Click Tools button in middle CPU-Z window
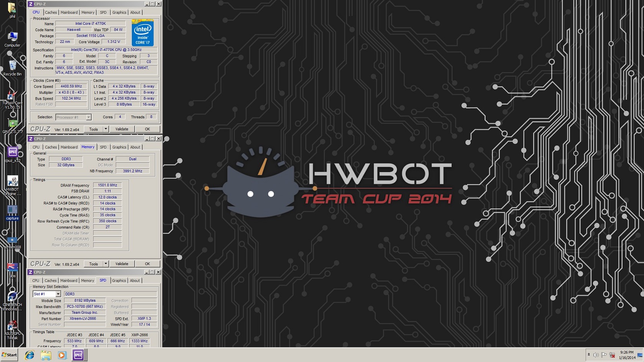This screenshot has height=362, width=644. click(94, 264)
